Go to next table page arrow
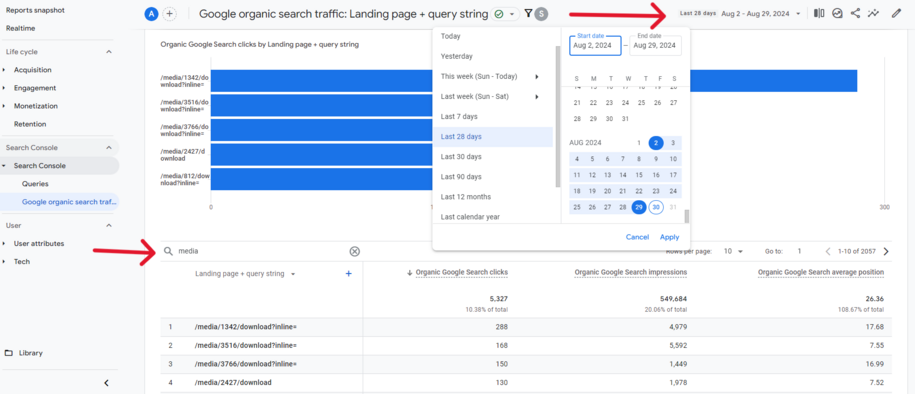 [x=886, y=252]
